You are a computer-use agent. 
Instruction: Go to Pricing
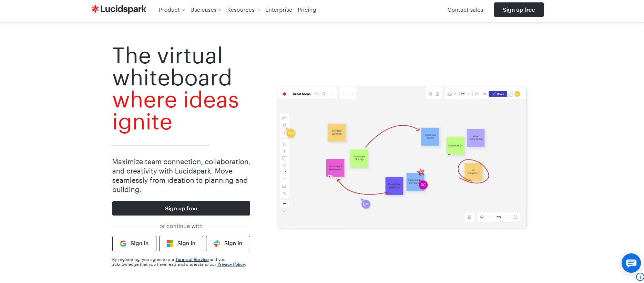[307, 10]
